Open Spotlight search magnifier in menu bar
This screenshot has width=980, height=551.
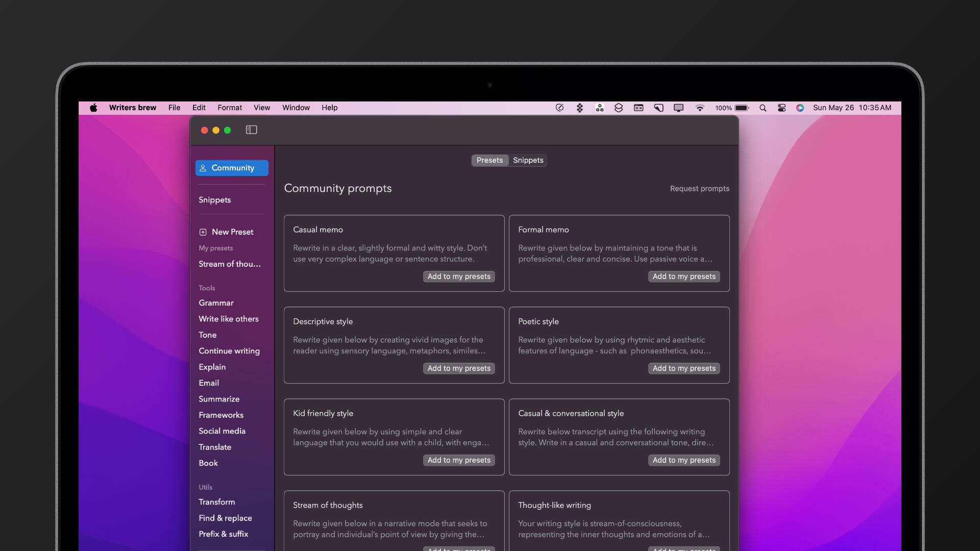point(763,108)
